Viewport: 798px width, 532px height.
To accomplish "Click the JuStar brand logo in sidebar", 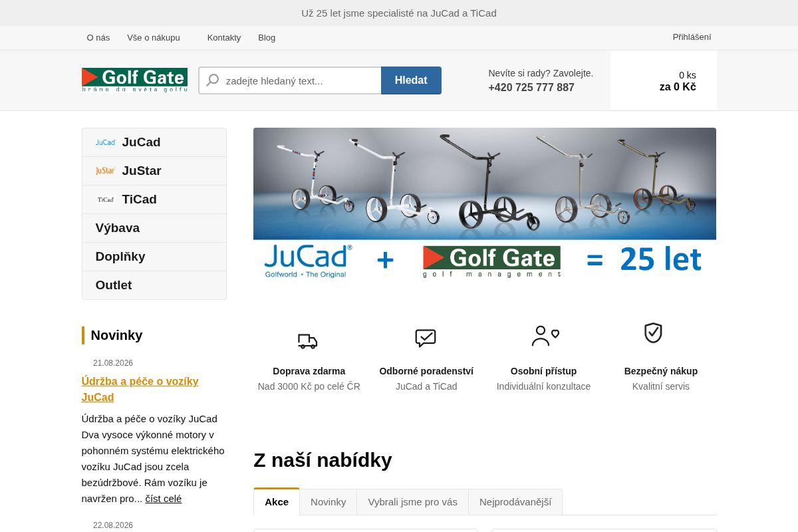I will [x=106, y=171].
